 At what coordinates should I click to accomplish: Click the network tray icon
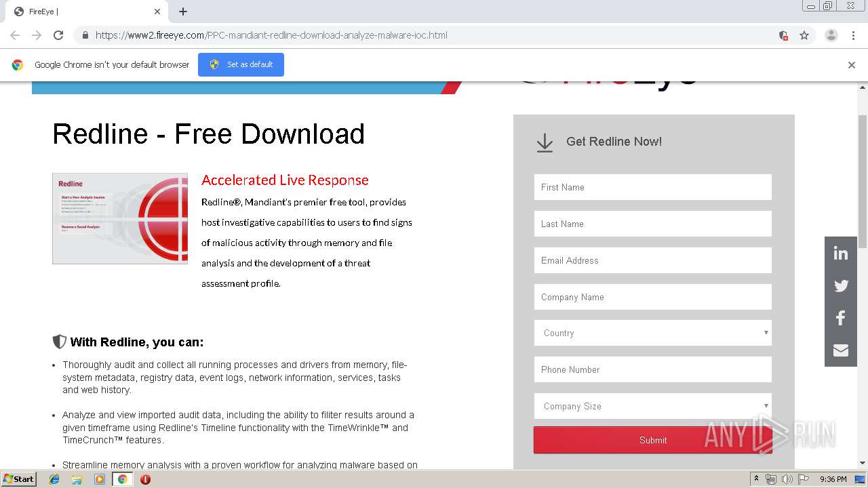(x=771, y=479)
